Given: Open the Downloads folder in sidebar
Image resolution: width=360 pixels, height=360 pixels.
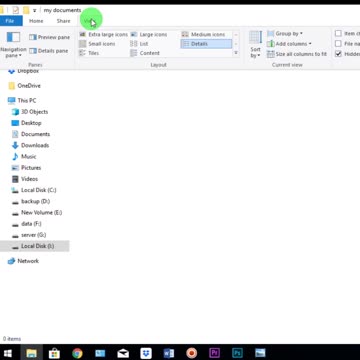Looking at the screenshot, I should pyautogui.click(x=30, y=145).
